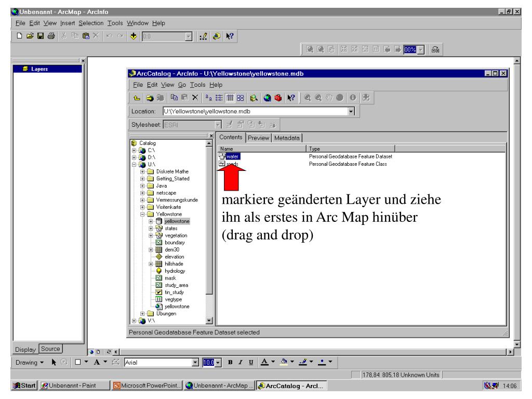This screenshot has width=532, height=399.
Task: Switch to the Metadata tab
Action: tap(287, 138)
